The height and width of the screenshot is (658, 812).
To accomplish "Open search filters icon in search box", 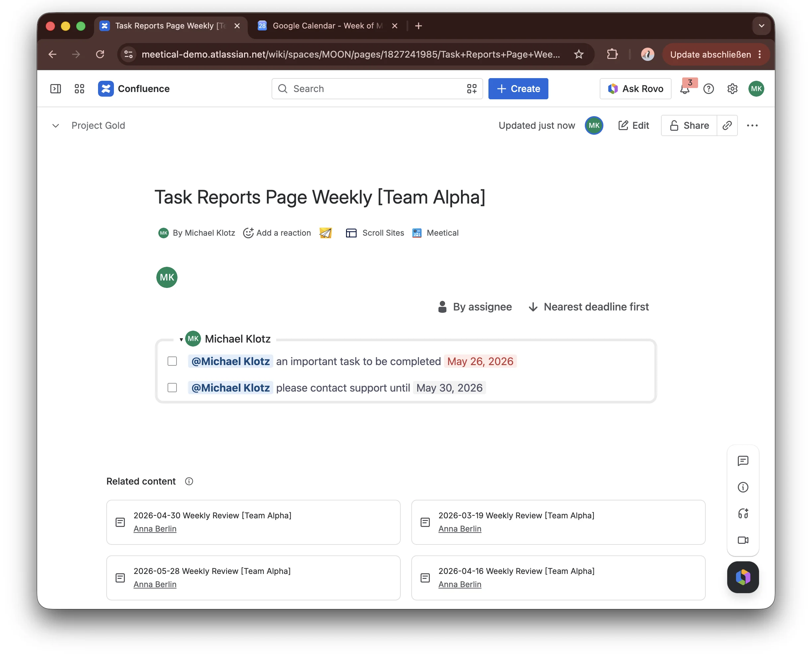I will click(472, 89).
